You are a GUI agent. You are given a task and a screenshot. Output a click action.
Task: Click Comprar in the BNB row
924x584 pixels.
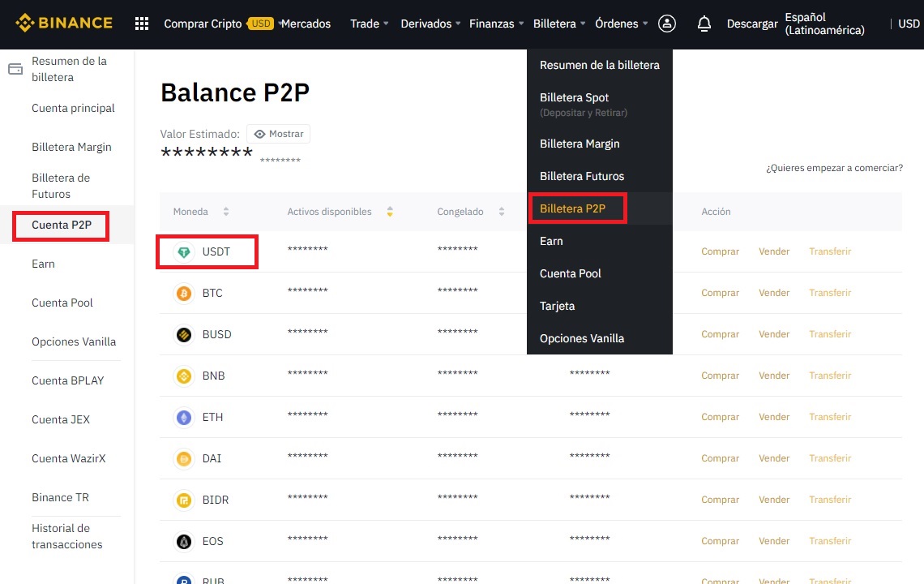(720, 376)
